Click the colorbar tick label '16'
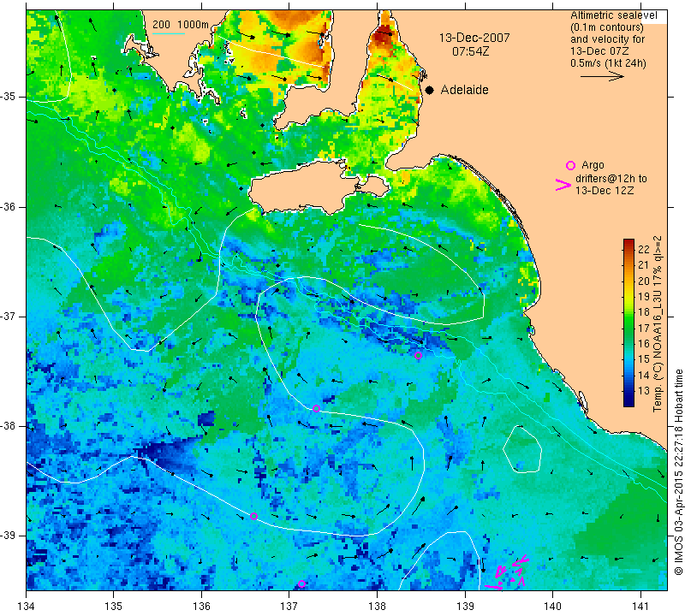 [x=644, y=343]
